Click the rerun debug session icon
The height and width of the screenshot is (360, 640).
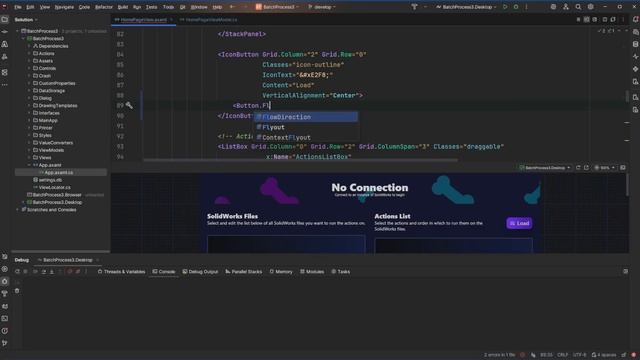17,271
